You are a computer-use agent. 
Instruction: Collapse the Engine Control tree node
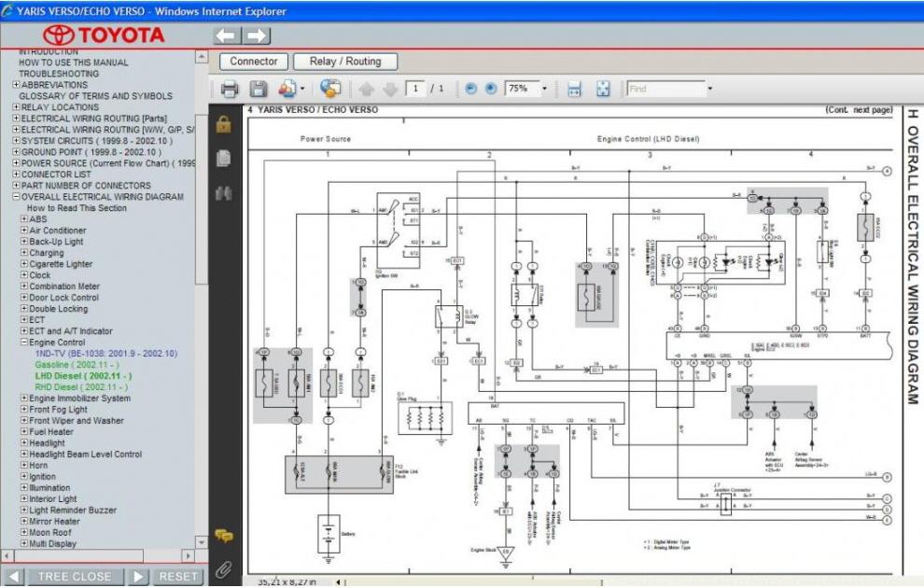(24, 342)
